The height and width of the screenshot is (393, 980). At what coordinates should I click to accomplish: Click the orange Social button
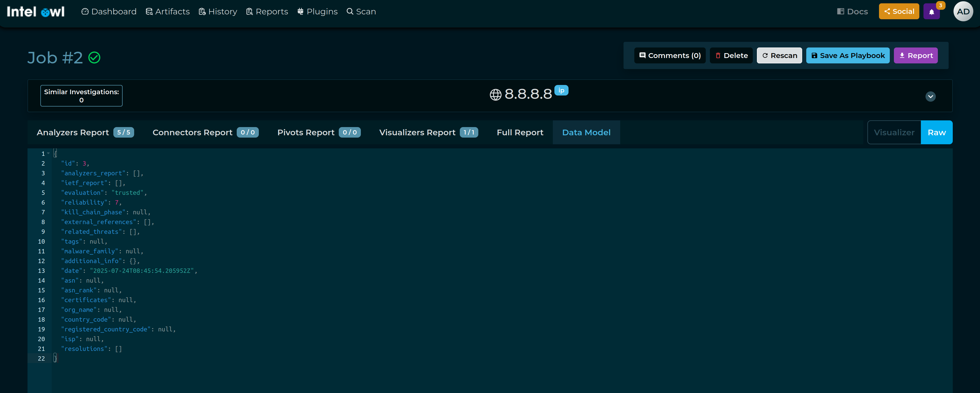(x=899, y=11)
